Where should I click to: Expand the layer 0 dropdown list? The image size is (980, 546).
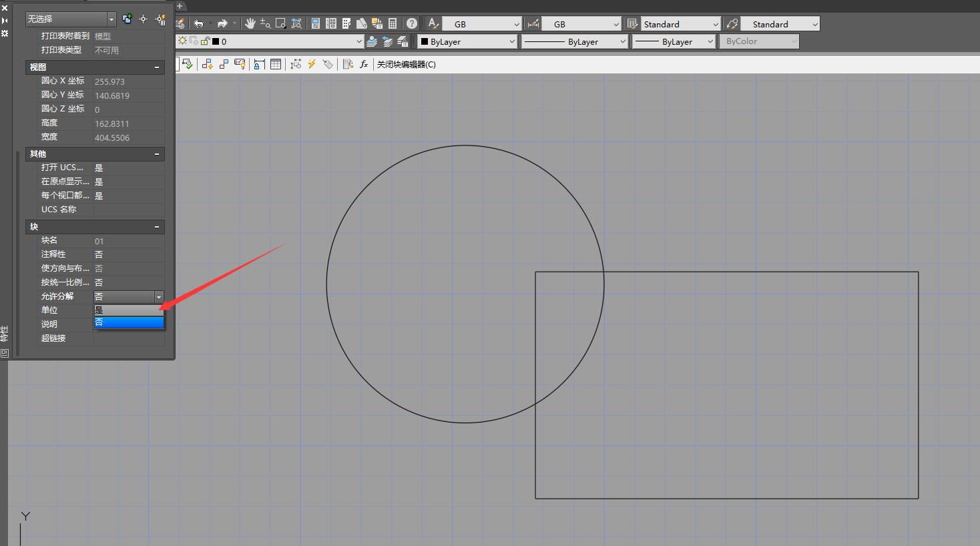pyautogui.click(x=358, y=41)
